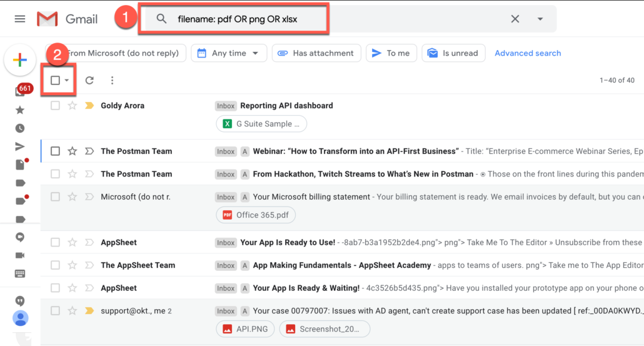Click the 1–40 of 40 results counter
Screen dimensions: 644x346
pyautogui.click(x=617, y=81)
